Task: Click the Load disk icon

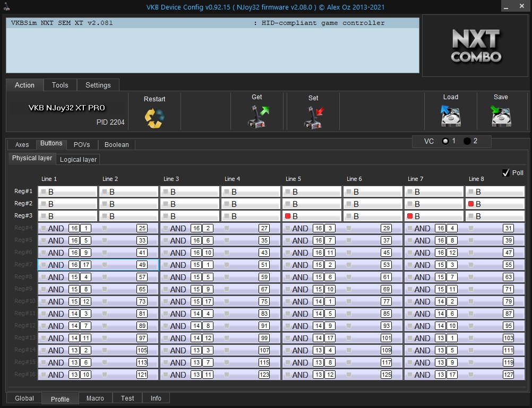Action: coord(451,116)
